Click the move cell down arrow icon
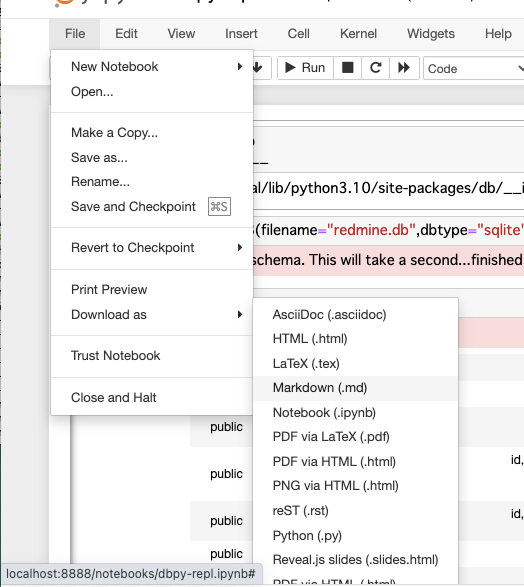 pos(258,68)
